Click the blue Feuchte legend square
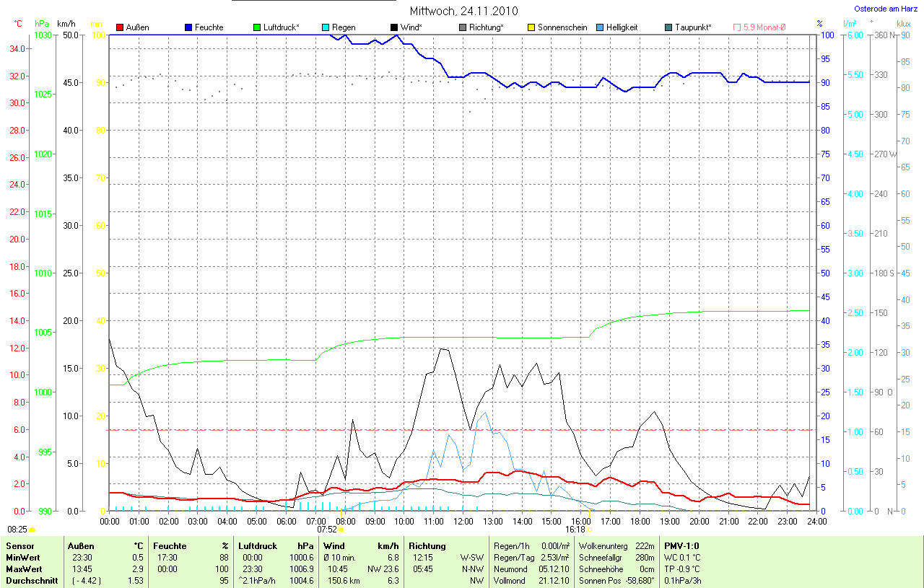This screenshot has height=588, width=924. point(188,27)
